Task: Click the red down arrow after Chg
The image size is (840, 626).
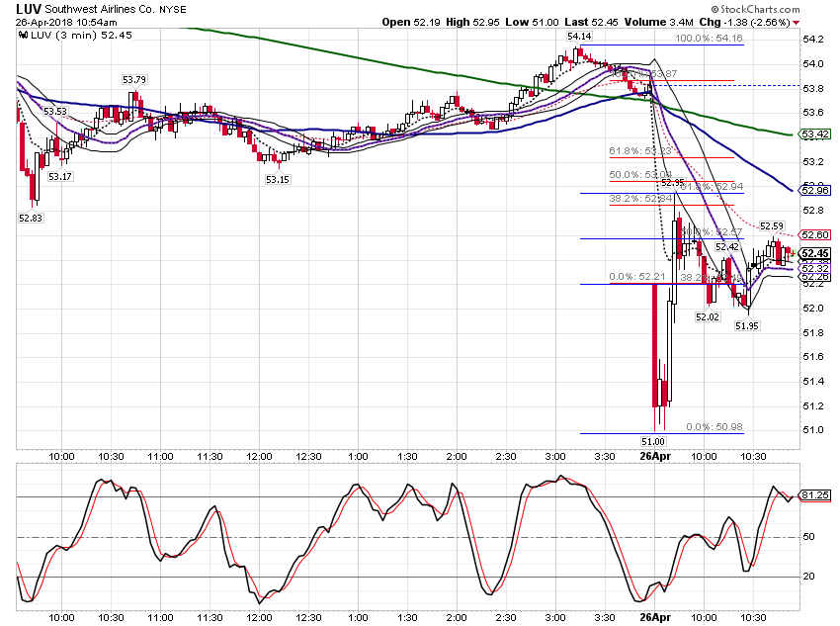Action: click(797, 23)
